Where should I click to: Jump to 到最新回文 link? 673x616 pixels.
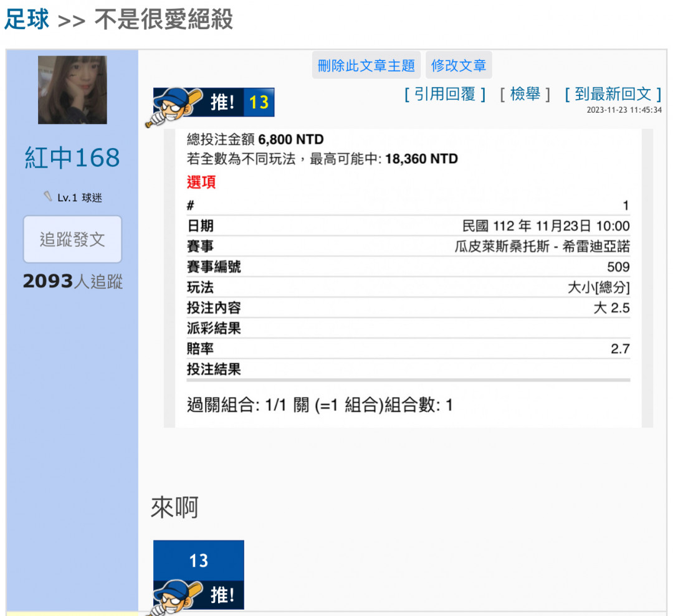[613, 94]
